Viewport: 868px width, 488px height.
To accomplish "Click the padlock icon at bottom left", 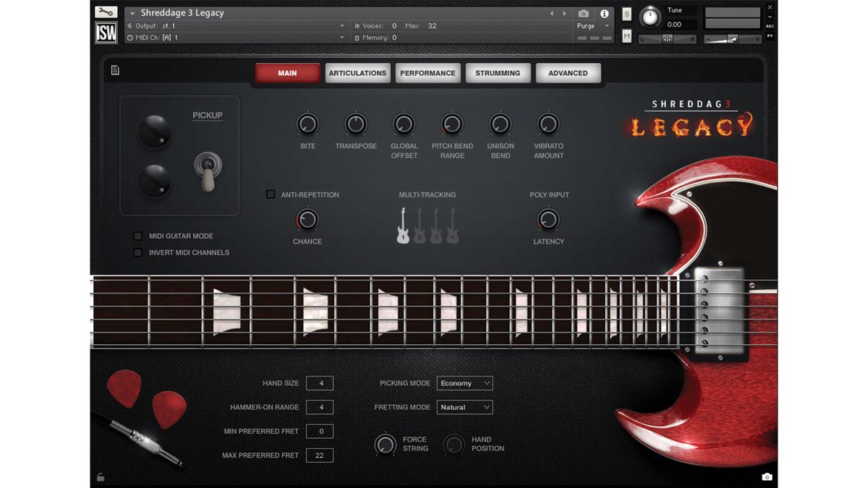I will [x=101, y=476].
